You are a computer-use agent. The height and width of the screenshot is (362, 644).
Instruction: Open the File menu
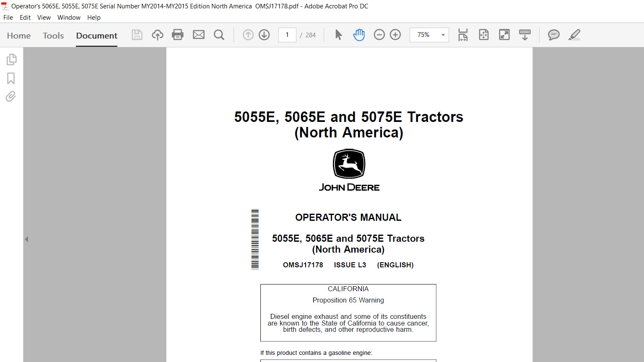tap(8, 18)
